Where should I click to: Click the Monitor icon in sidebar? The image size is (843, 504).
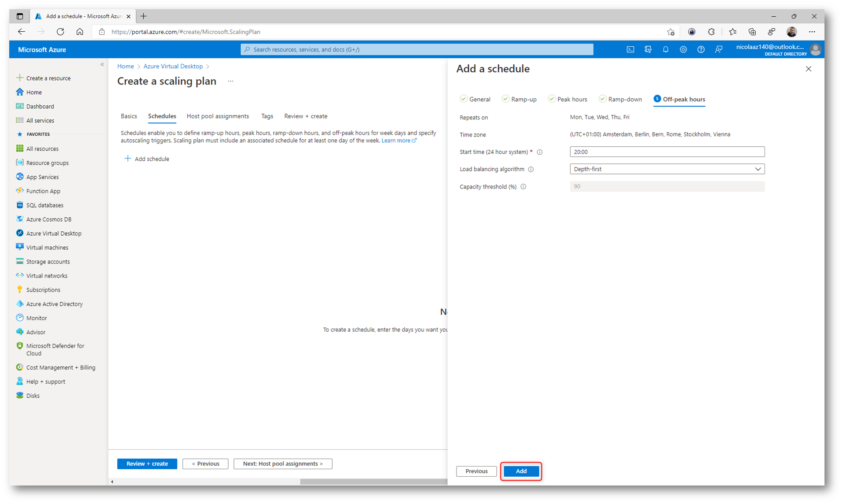(19, 318)
